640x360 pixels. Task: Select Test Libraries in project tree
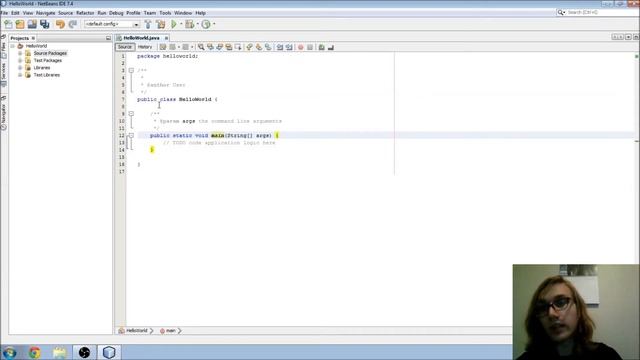tap(47, 75)
